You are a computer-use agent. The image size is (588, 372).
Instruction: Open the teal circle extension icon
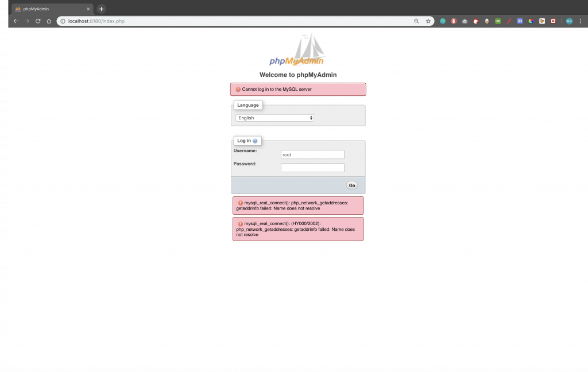443,21
